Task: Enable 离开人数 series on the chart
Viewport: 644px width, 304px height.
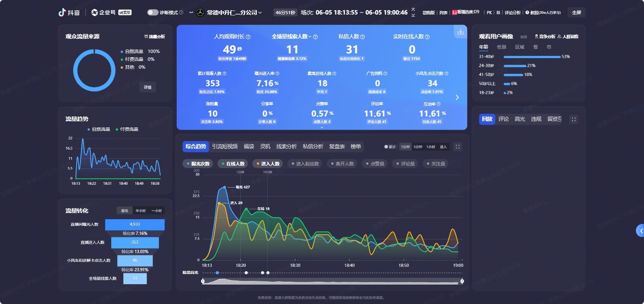Action: coord(342,164)
